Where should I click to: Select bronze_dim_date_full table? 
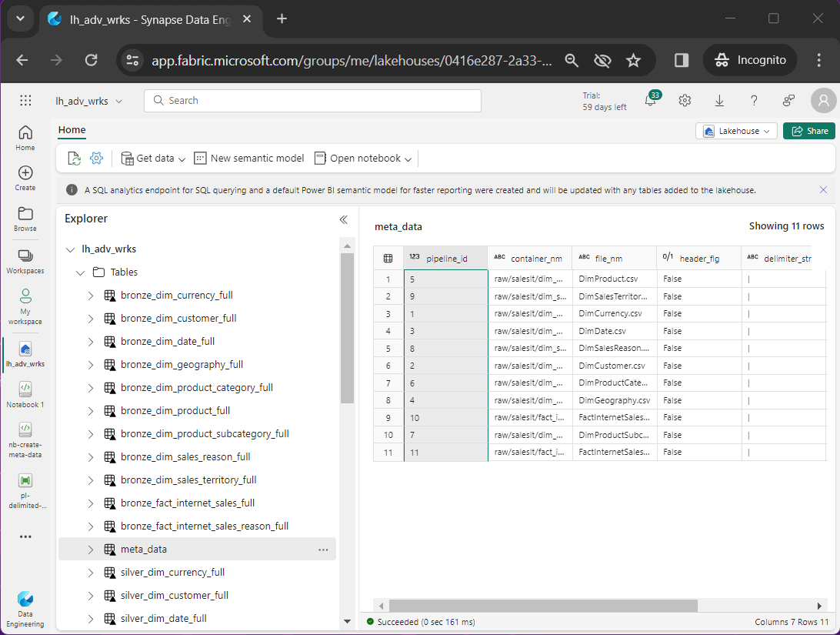(x=168, y=341)
